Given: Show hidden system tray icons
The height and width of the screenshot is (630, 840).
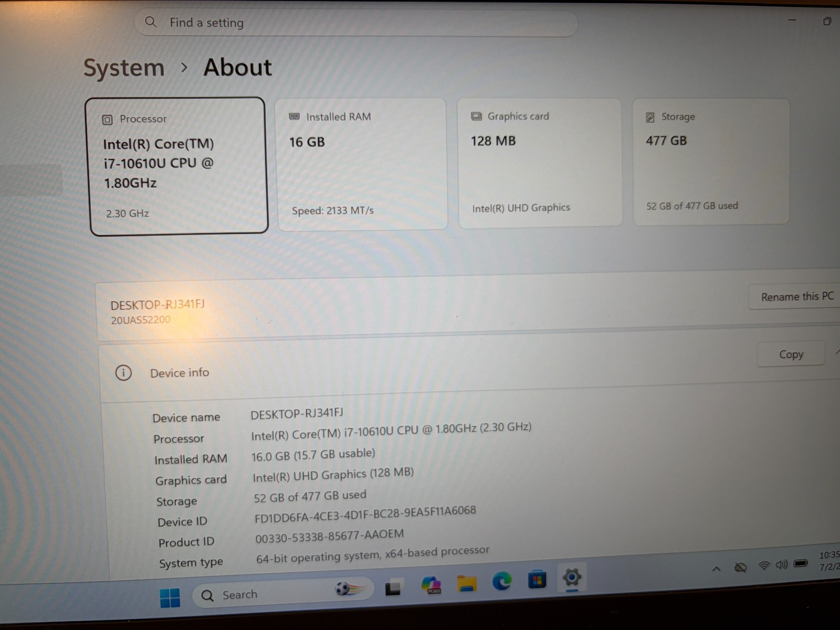Looking at the screenshot, I should 716,569.
